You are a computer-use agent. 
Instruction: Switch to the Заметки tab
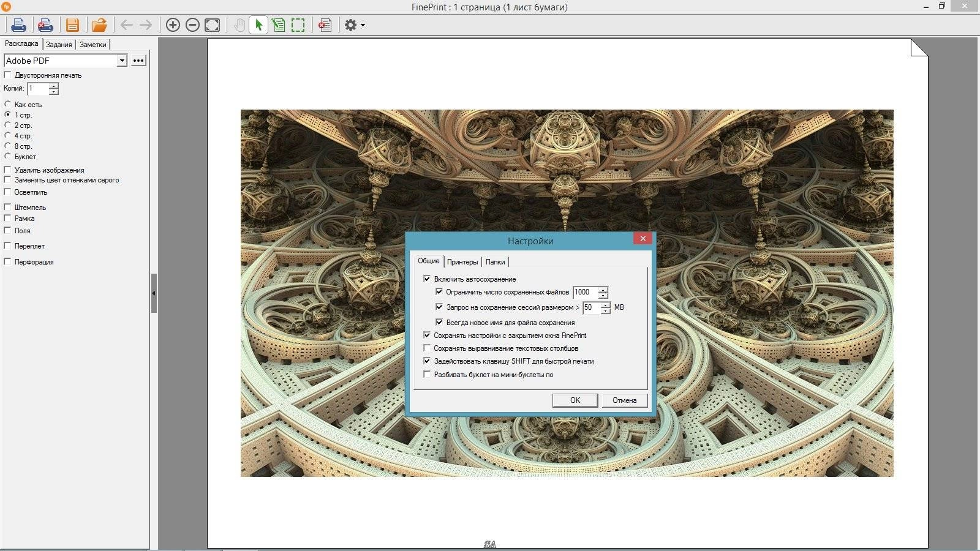[92, 44]
